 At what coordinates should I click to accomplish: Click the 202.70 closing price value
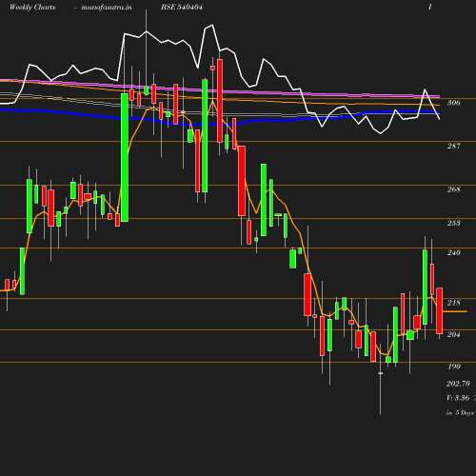[458, 384]
